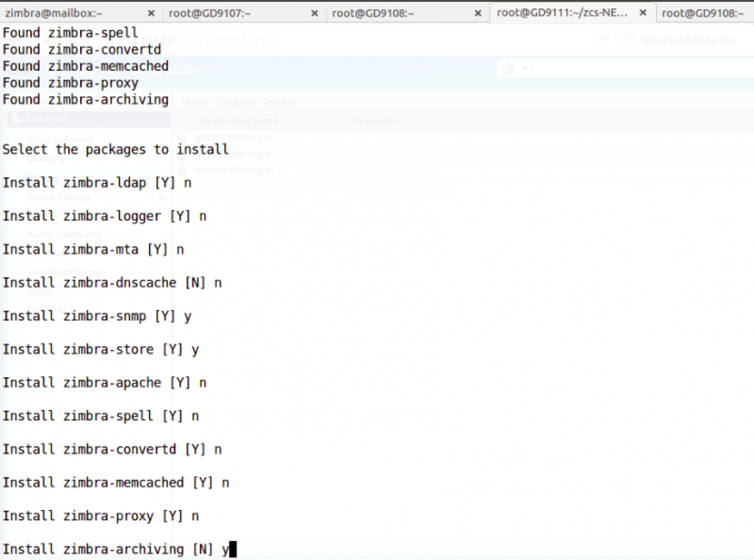Click the 'Found zimbra-spell' line

click(x=70, y=33)
